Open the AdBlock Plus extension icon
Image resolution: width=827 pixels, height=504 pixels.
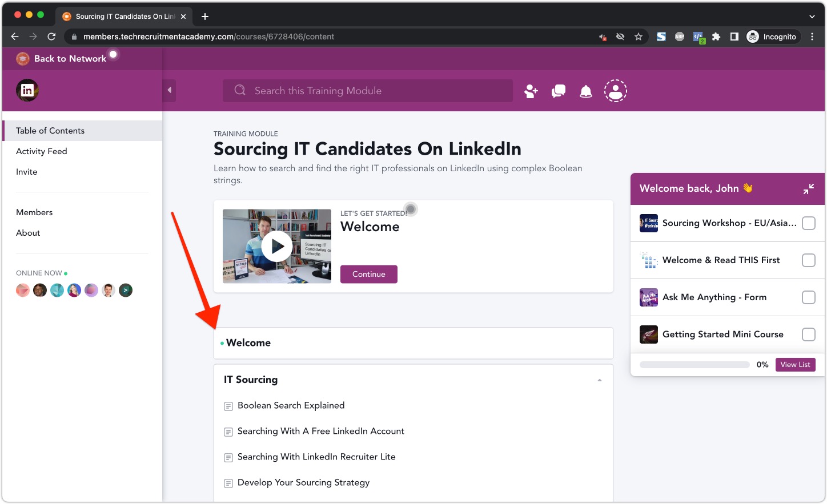[680, 37]
